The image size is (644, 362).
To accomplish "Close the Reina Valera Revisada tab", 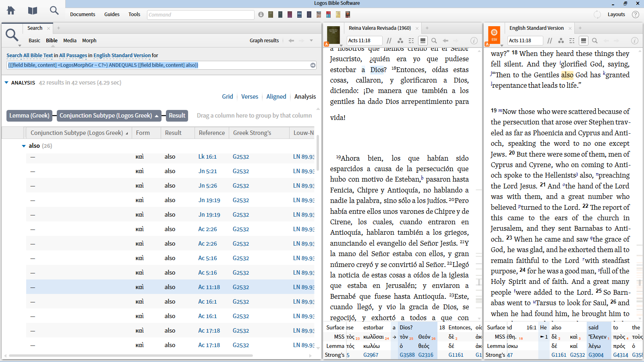I will [x=417, y=28].
